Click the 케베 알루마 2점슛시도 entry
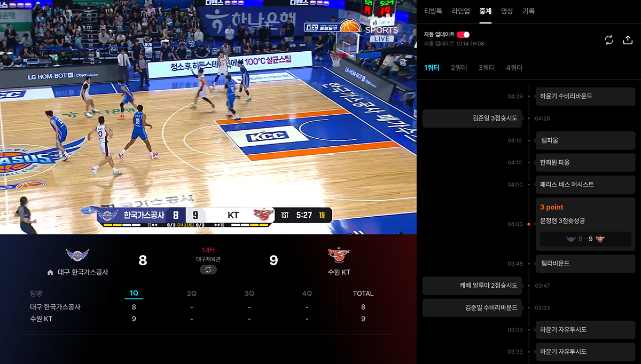The width and height of the screenshot is (641, 364). coord(472,286)
